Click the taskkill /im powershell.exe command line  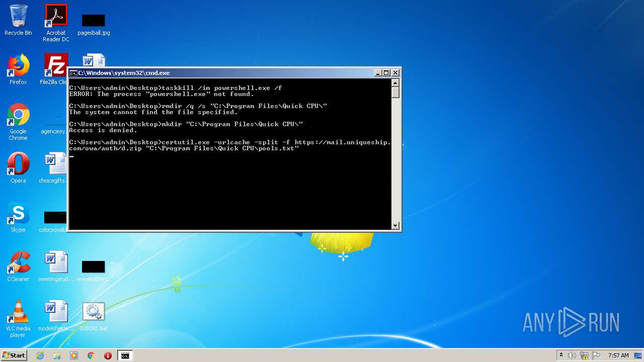point(176,88)
